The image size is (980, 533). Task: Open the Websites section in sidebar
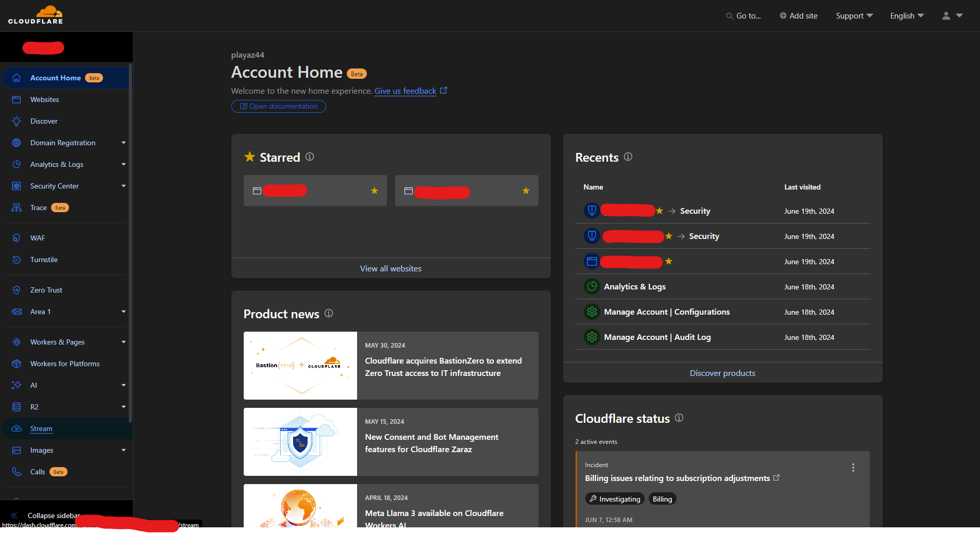pos(45,99)
